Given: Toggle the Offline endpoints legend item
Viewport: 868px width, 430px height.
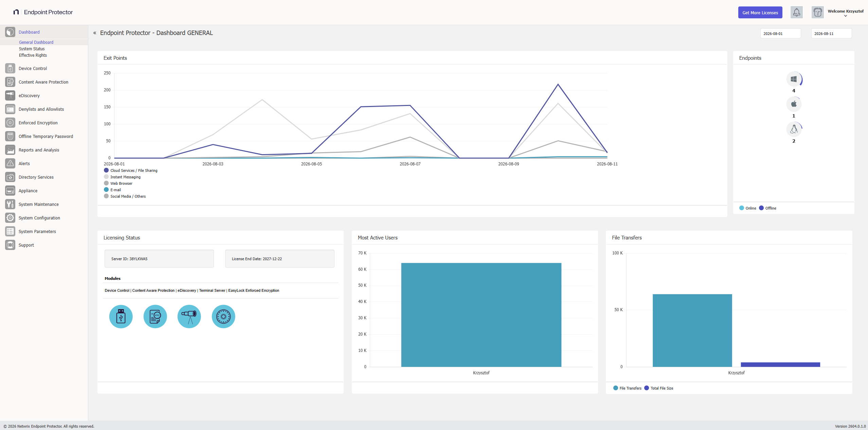Looking at the screenshot, I should point(768,208).
